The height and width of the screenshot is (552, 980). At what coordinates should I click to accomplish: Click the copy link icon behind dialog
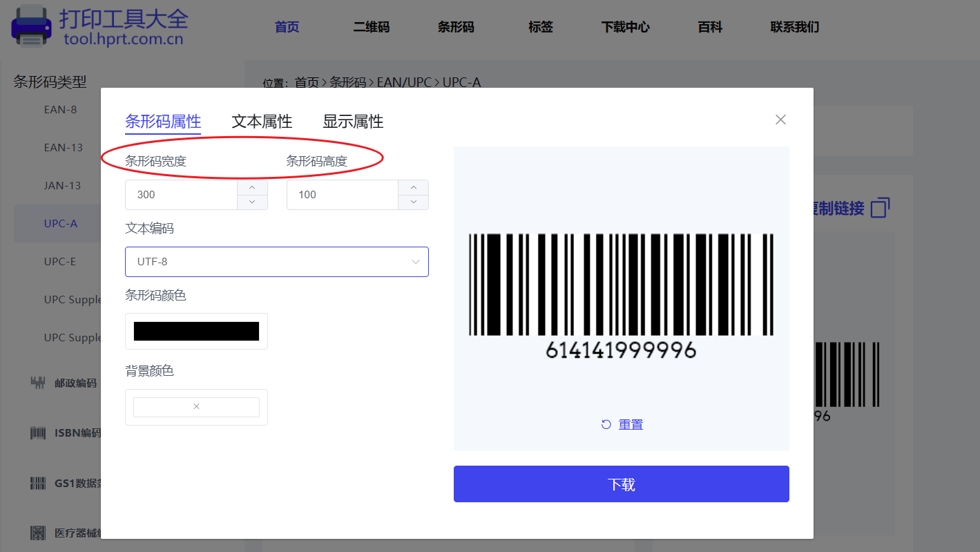[x=880, y=208]
